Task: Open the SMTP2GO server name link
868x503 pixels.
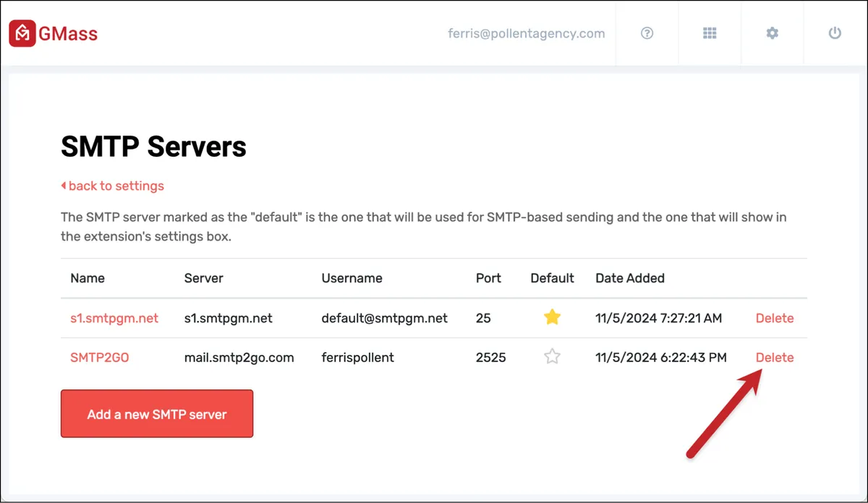Action: pyautogui.click(x=100, y=357)
